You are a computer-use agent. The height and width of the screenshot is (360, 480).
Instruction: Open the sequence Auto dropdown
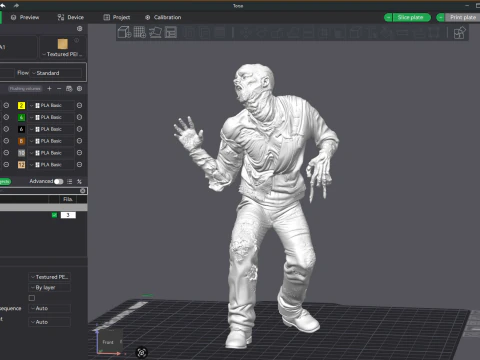[x=49, y=308]
